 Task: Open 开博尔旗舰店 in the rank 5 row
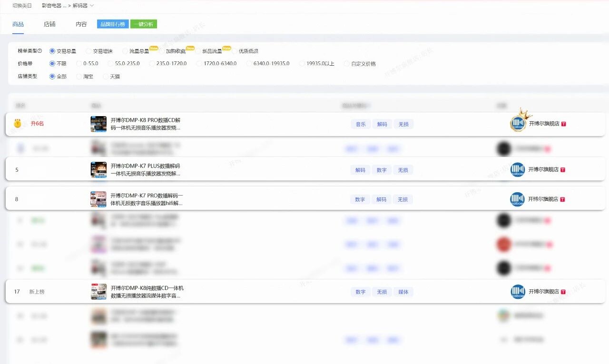coord(544,169)
